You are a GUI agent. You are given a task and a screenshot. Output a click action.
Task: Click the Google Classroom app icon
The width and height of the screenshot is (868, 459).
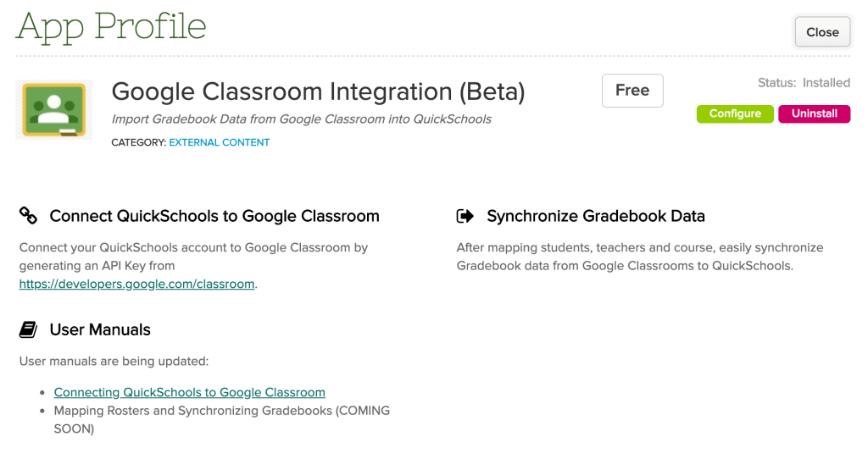coord(53,109)
